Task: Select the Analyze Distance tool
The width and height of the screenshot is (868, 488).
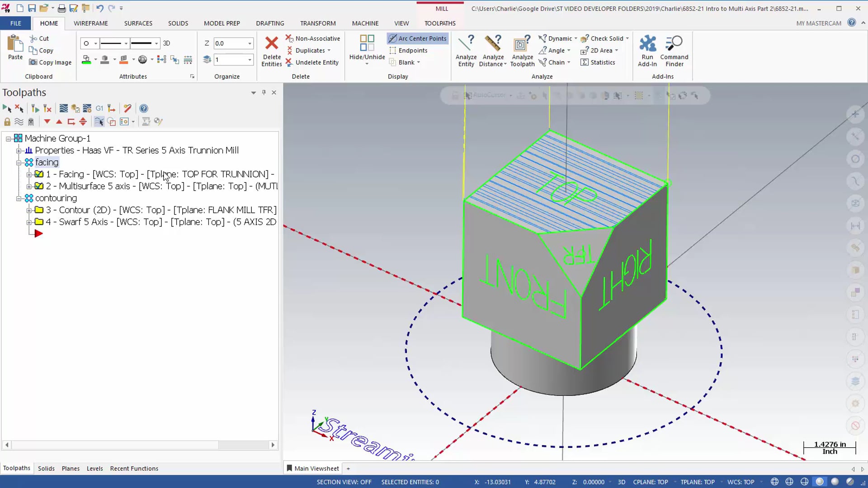Action: coord(494,51)
